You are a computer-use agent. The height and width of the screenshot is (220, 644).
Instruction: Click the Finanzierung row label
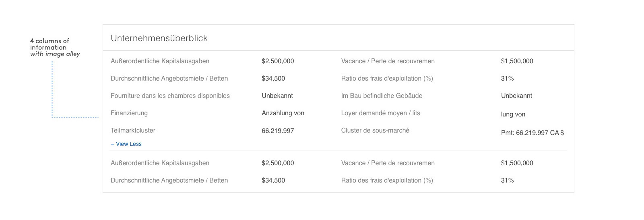point(129,113)
